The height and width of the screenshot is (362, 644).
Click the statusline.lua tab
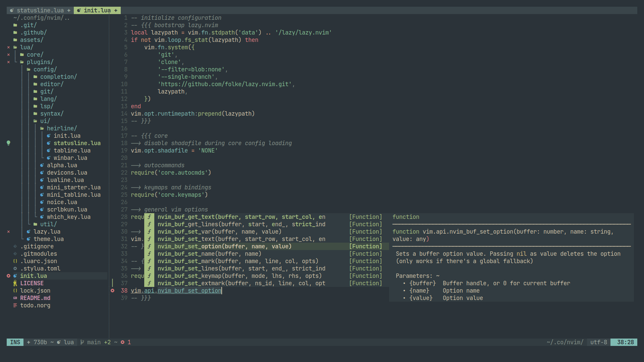tap(39, 10)
